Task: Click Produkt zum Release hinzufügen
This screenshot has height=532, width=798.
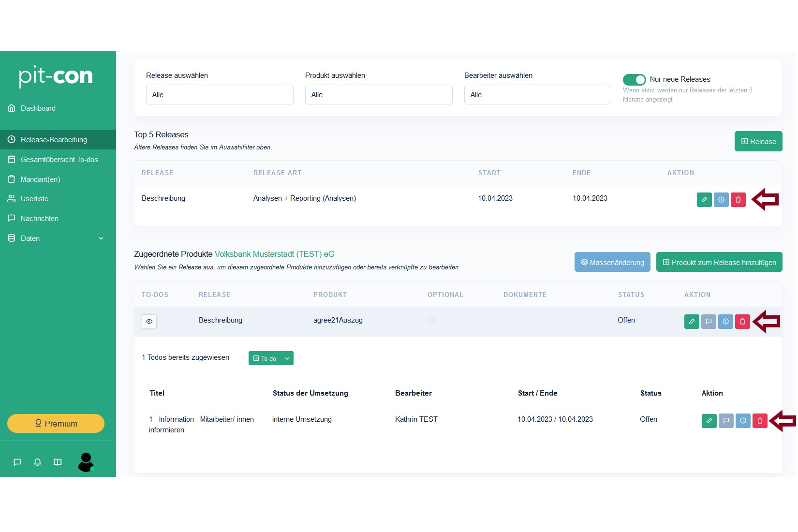Action: click(719, 262)
